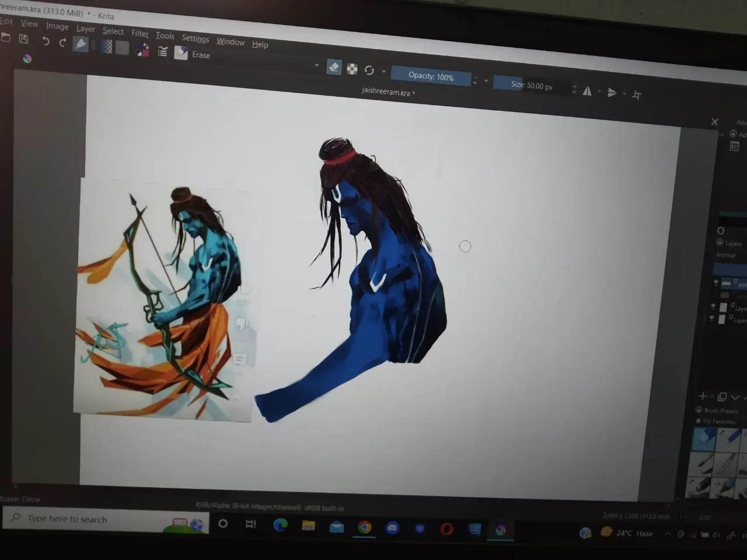Expand the dropdown after the Opacity slider
This screenshot has width=747, height=560.
coord(486,81)
